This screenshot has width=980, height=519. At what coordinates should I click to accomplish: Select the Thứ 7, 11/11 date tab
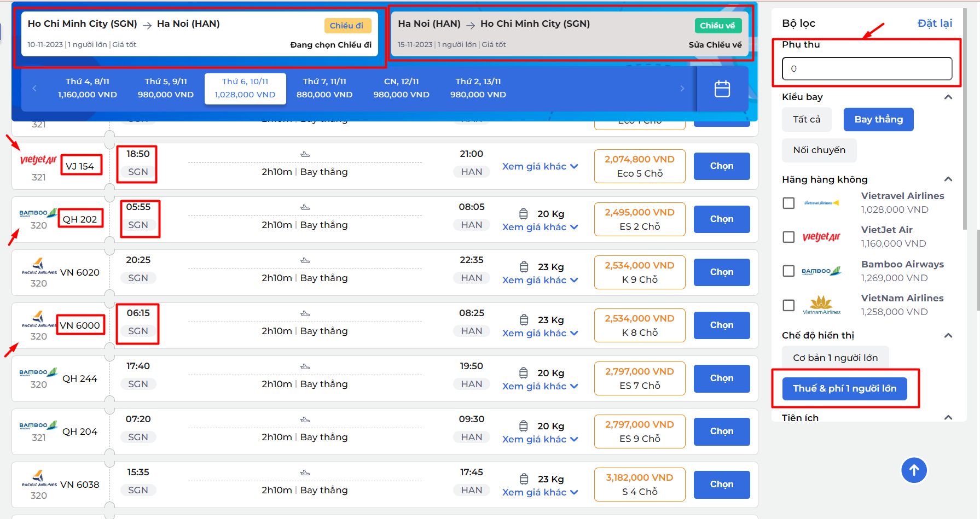coord(324,88)
